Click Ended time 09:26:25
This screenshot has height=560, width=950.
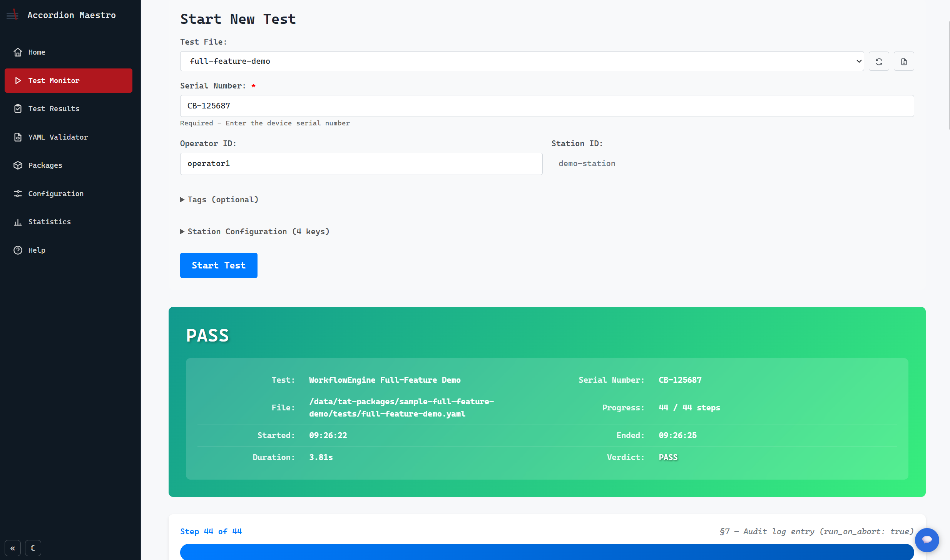677,435
